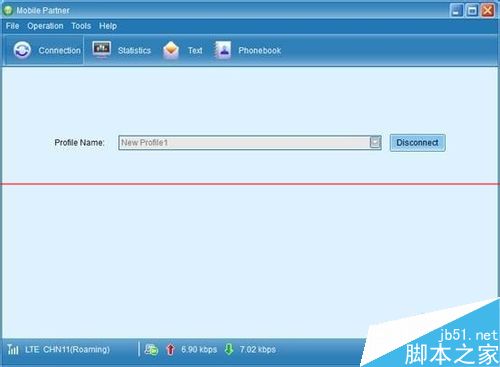Open the File menu
The height and width of the screenshot is (367, 500).
pyautogui.click(x=12, y=26)
